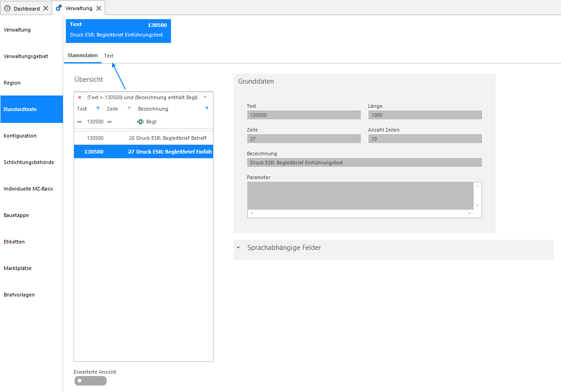Open the Bezeichnung column filter funnel

point(207,109)
